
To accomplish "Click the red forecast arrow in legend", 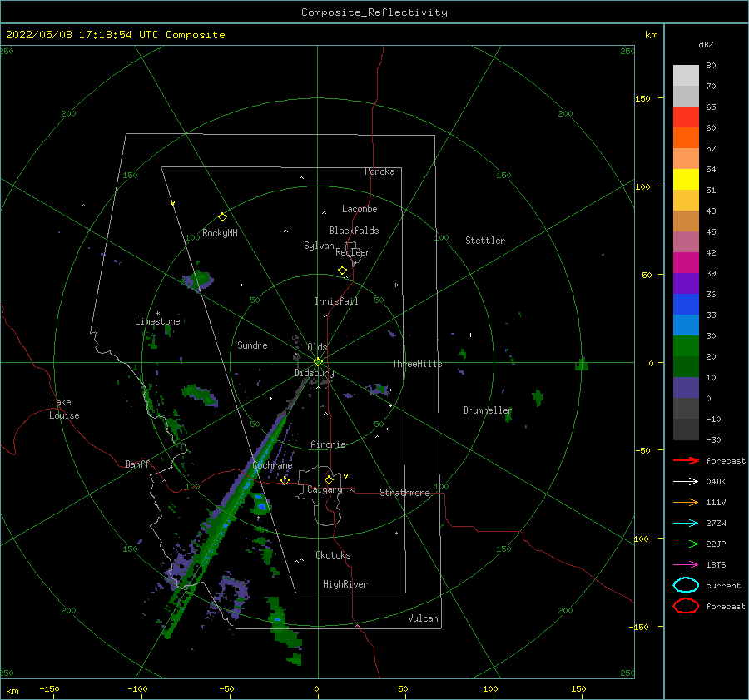I will (686, 460).
